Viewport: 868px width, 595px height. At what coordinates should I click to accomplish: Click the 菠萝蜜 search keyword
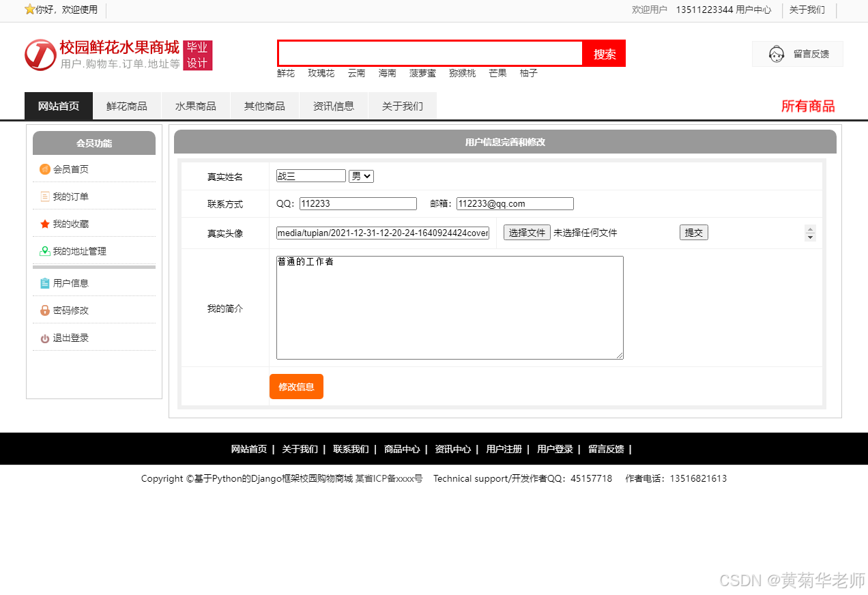[422, 73]
